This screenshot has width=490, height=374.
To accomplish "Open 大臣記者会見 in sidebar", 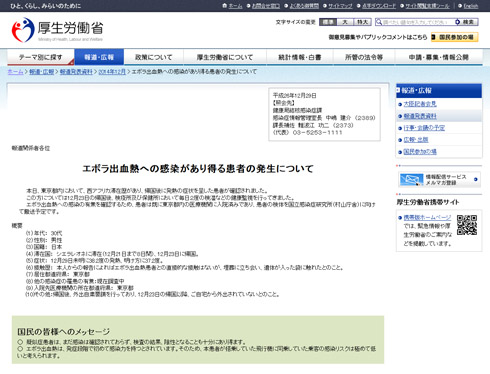I will coord(420,104).
